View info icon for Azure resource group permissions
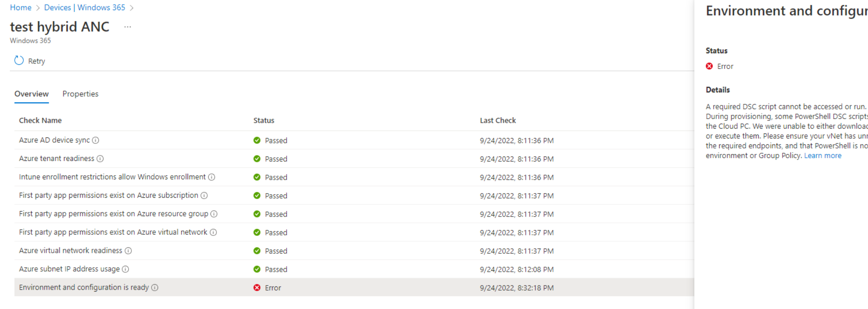Viewport: 868px width, 309px height. [x=214, y=214]
